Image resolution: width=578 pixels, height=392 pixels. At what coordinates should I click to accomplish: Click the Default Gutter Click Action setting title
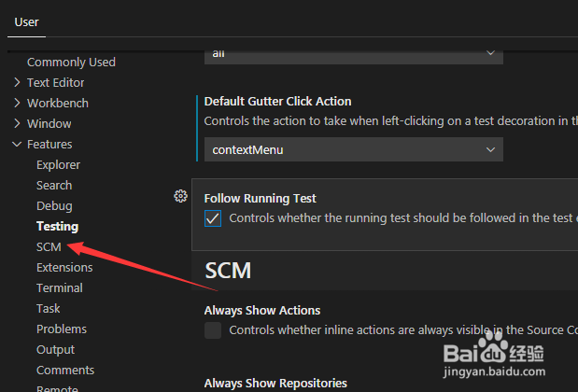point(277,102)
